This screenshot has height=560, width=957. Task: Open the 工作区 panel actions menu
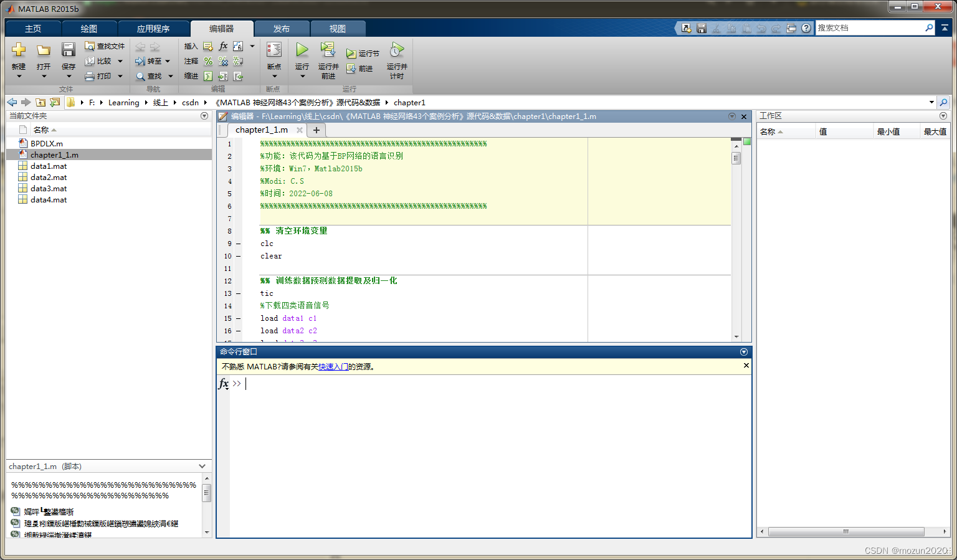(x=943, y=116)
